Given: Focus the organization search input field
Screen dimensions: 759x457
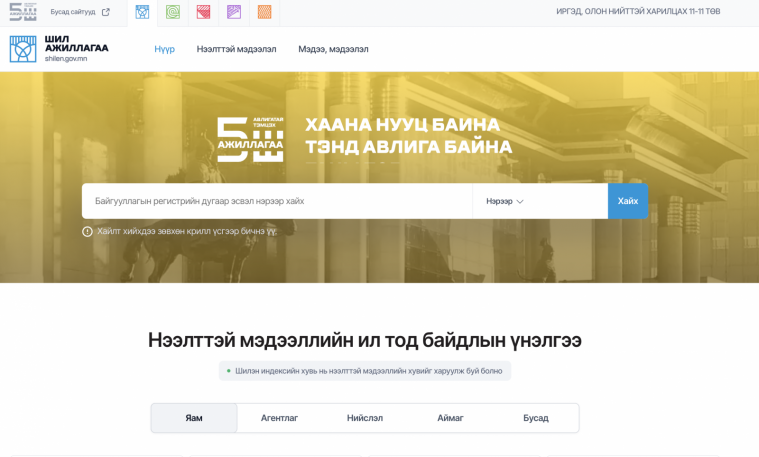Looking at the screenshot, I should tap(277, 201).
